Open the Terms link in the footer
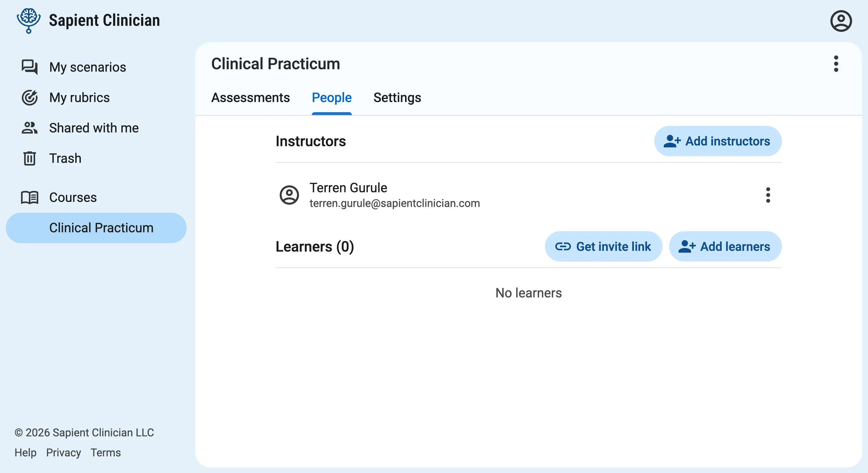 [105, 452]
